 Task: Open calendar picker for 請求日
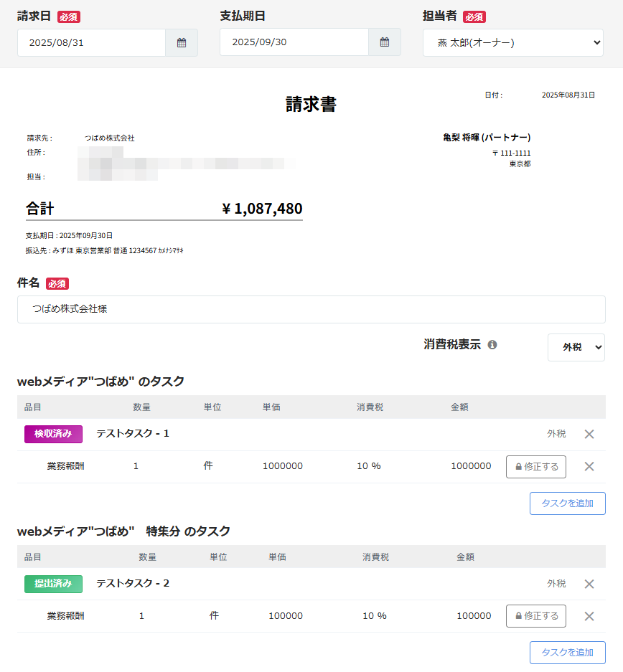182,42
